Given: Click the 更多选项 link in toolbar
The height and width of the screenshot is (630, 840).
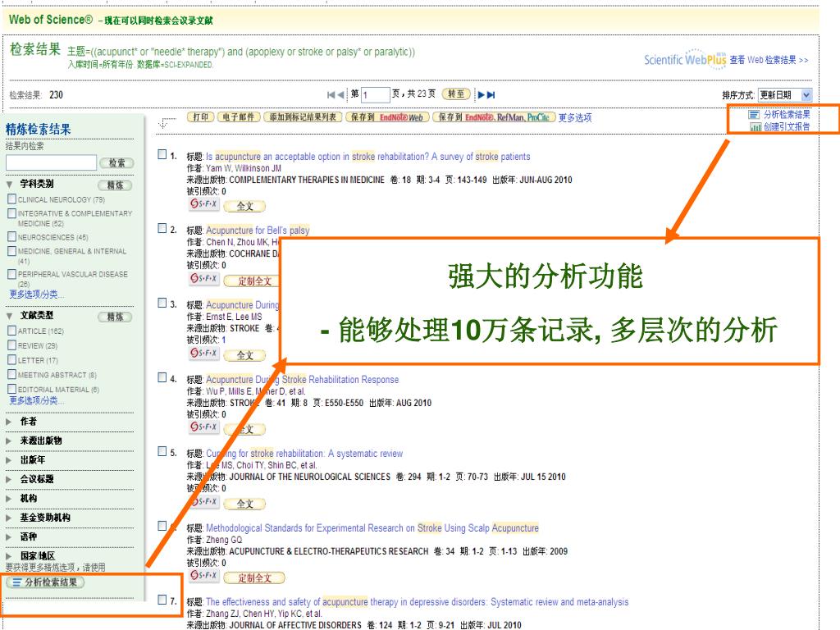Looking at the screenshot, I should tap(574, 117).
